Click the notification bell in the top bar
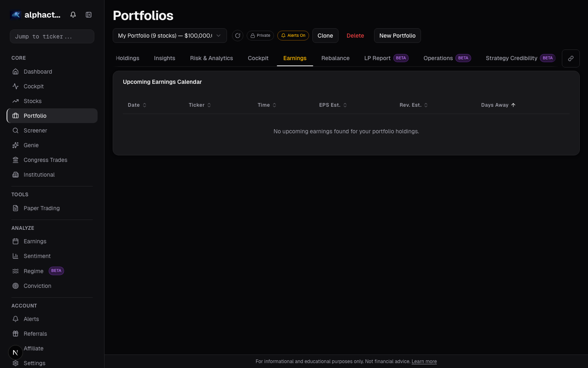This screenshot has width=588, height=368. tap(73, 14)
